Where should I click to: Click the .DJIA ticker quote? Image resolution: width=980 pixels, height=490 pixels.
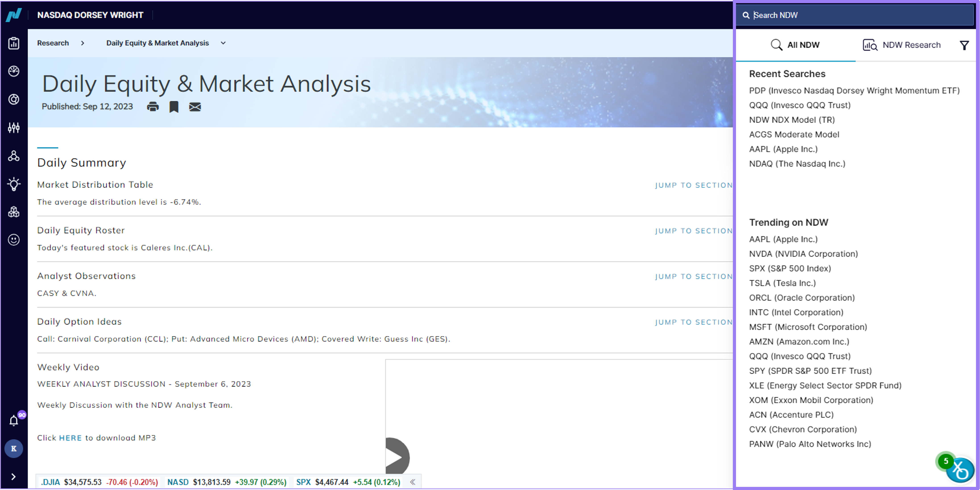pos(99,482)
